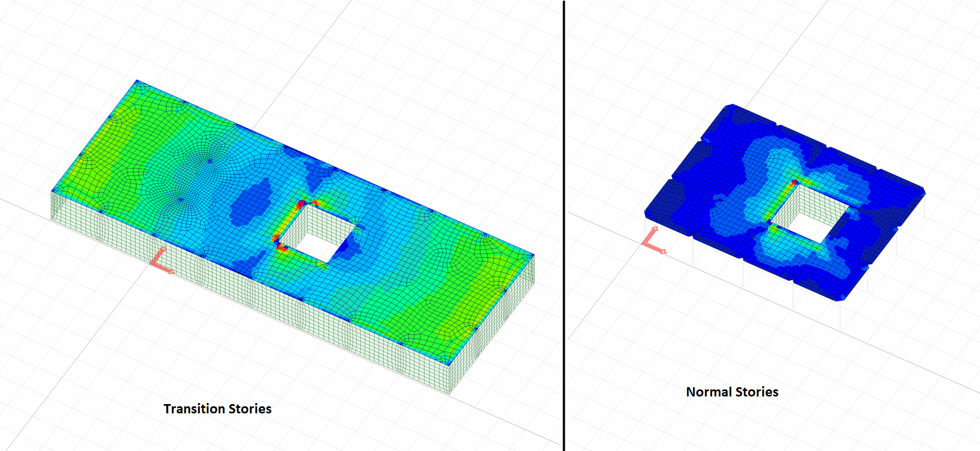Click the red axis icon on Transition model

160,261
